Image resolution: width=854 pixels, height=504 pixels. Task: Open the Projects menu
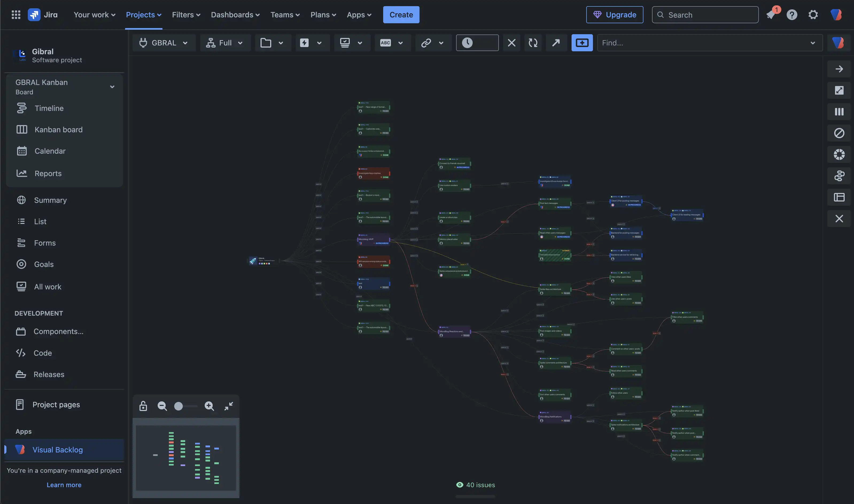[x=143, y=15]
